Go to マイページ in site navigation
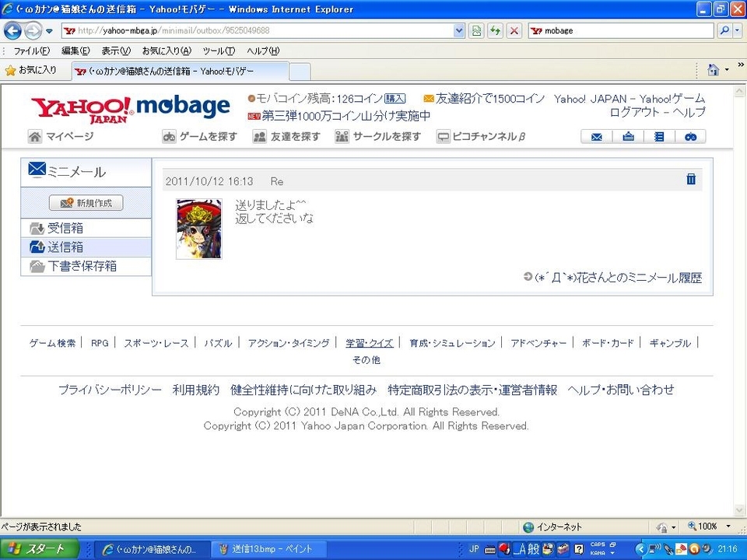This screenshot has height=560, width=747. [x=61, y=137]
